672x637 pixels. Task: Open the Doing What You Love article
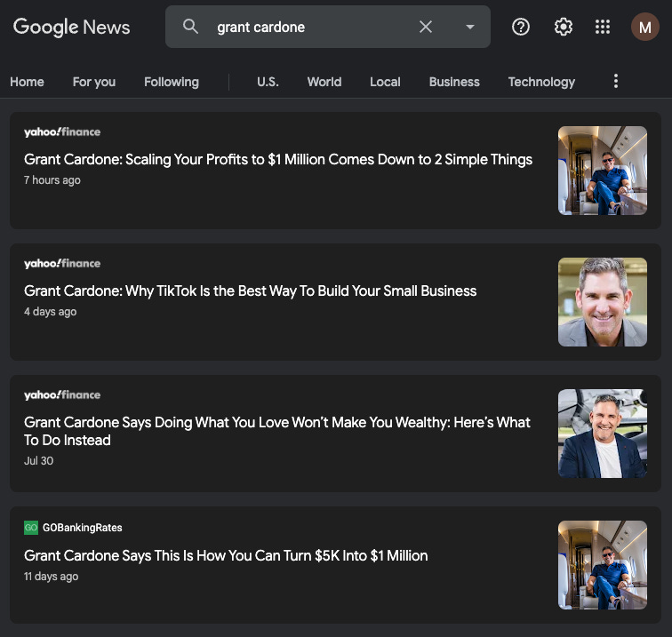click(x=277, y=431)
